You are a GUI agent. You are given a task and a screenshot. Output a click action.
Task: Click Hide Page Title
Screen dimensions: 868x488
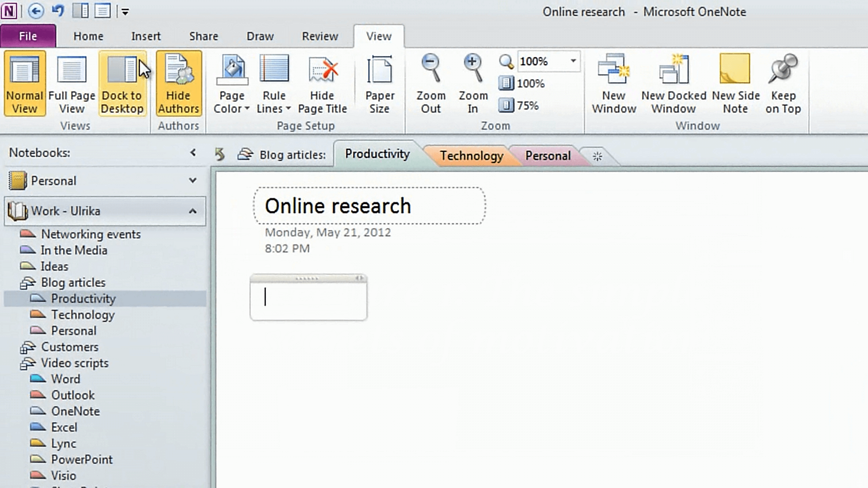(322, 84)
